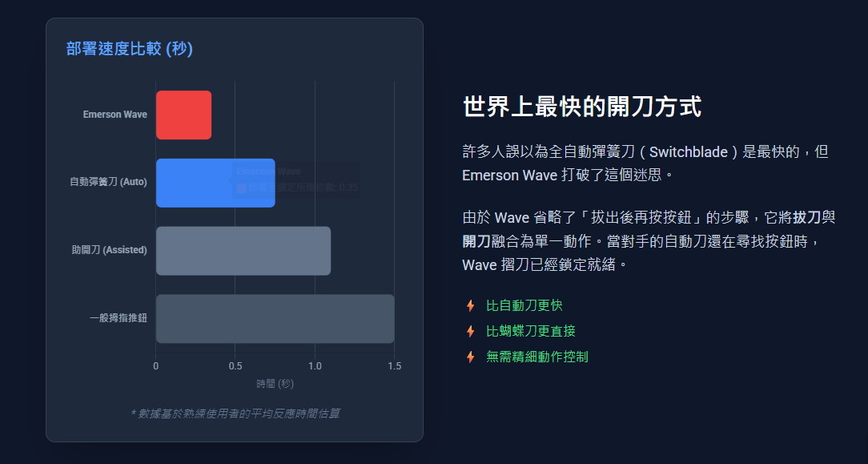Click the 時間 (秒) x-axis title

click(x=275, y=384)
